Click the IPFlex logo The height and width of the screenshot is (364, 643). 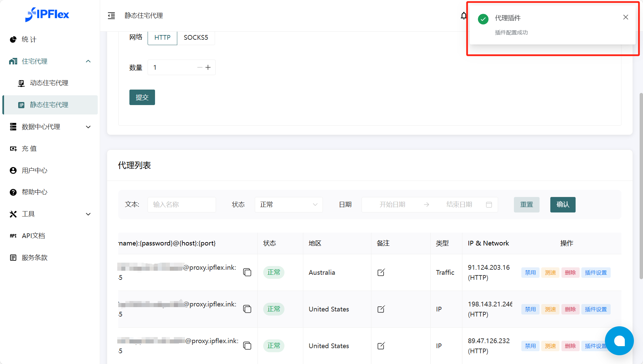(x=47, y=14)
